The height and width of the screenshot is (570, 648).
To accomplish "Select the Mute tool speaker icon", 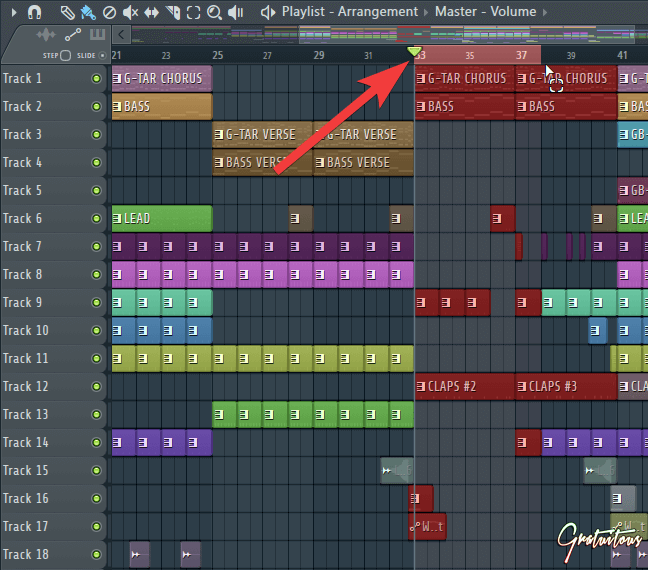I will coord(130,13).
